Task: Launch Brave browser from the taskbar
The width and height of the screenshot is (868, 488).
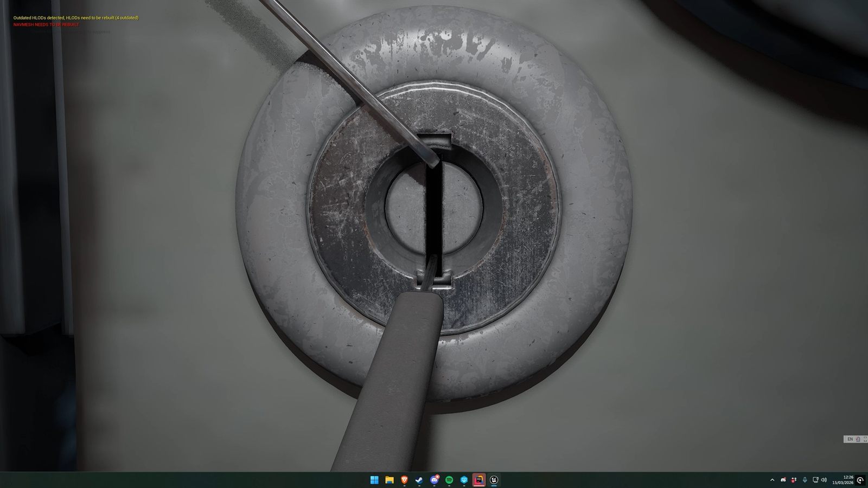Action: (404, 480)
